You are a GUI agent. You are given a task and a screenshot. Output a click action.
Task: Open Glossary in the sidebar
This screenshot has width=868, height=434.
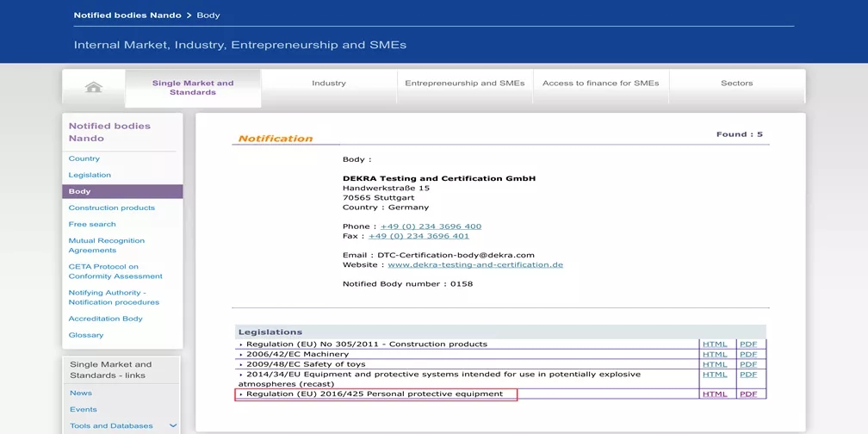[x=86, y=335]
